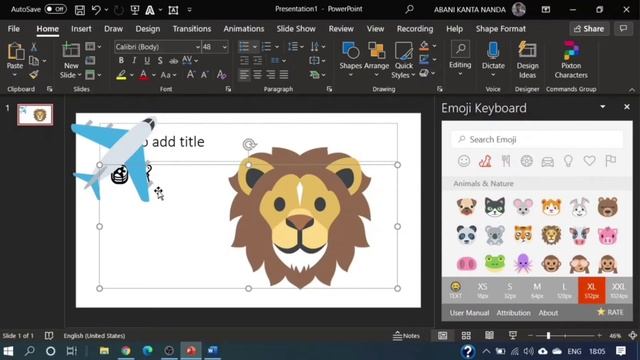This screenshot has width=640, height=360.
Task: Select the Travel car emoji category
Action: (x=548, y=162)
